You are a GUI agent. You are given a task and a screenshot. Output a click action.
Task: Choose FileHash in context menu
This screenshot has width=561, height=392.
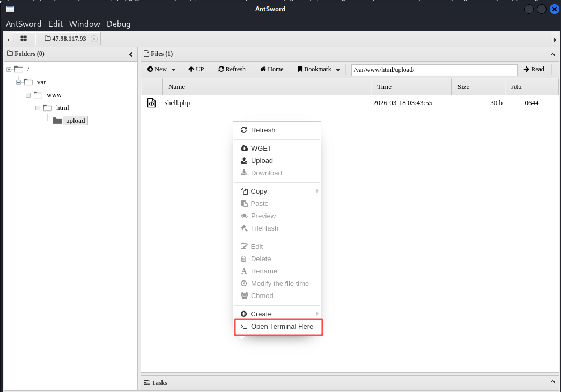277,228
